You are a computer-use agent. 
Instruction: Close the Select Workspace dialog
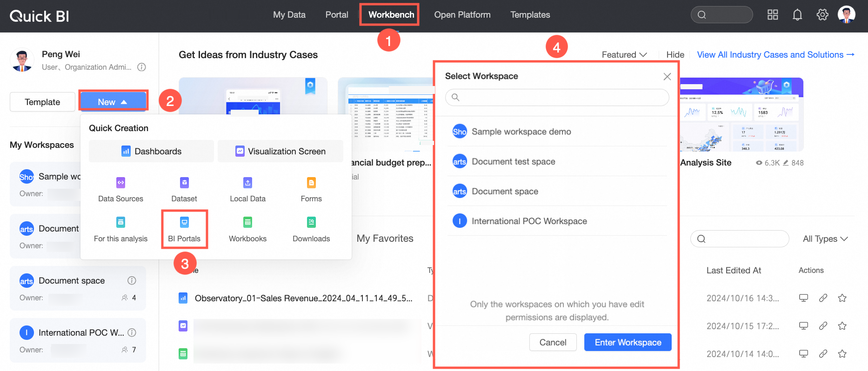(x=667, y=76)
